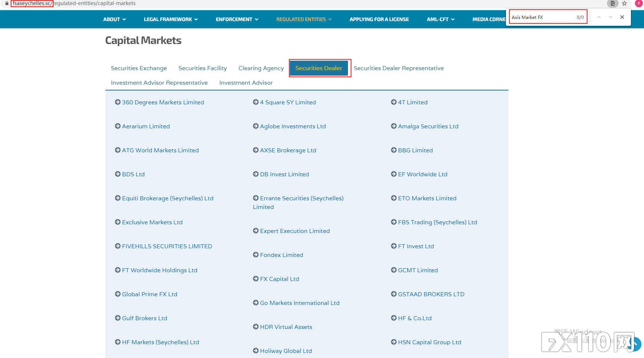Click arrow icon beside 4T Limited

(394, 102)
